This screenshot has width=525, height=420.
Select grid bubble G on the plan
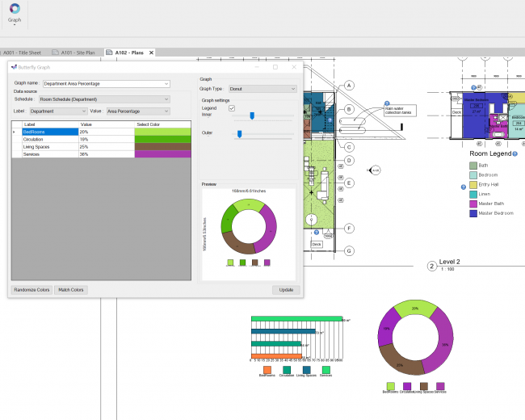click(x=350, y=250)
